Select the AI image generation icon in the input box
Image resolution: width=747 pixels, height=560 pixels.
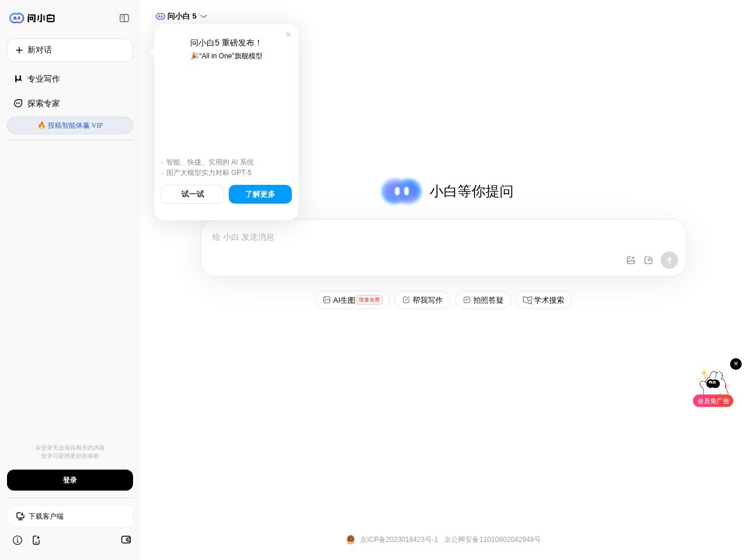point(631,260)
